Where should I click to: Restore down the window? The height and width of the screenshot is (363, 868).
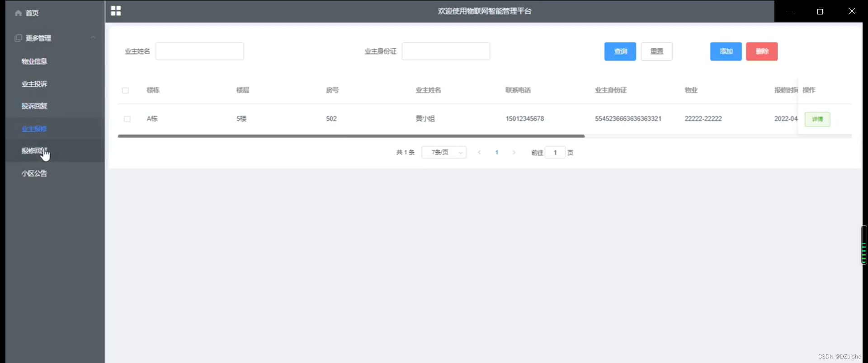pos(821,11)
